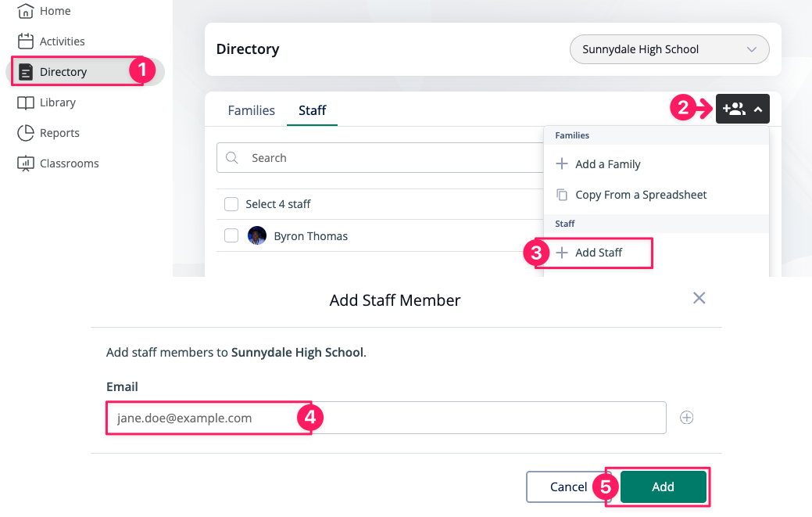Open the Sunnydale High School school selector
The width and height of the screenshot is (812, 517).
pos(668,48)
